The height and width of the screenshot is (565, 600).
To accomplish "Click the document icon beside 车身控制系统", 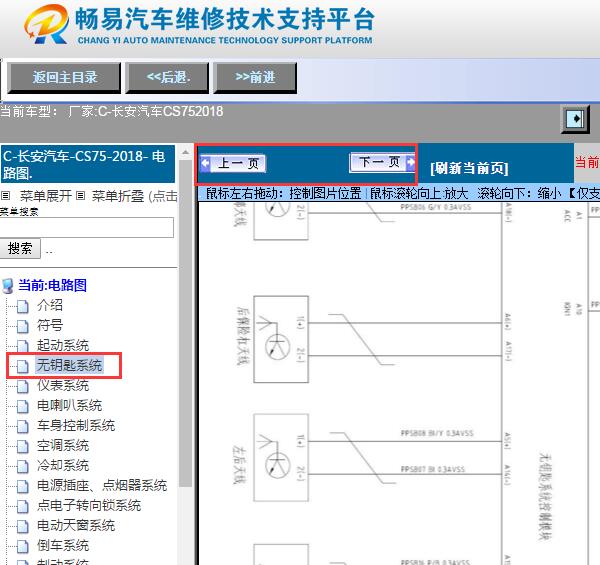I will coord(23,427).
